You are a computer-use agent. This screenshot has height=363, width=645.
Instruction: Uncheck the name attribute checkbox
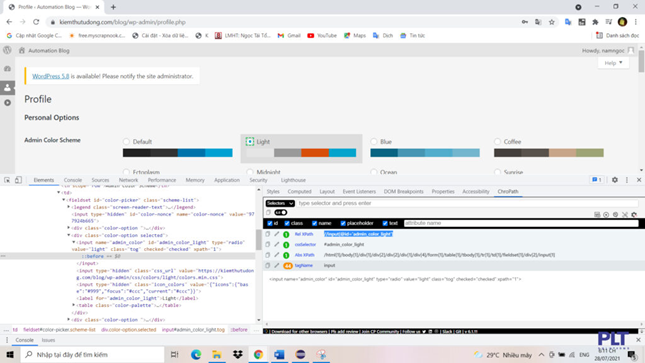pyautogui.click(x=314, y=223)
